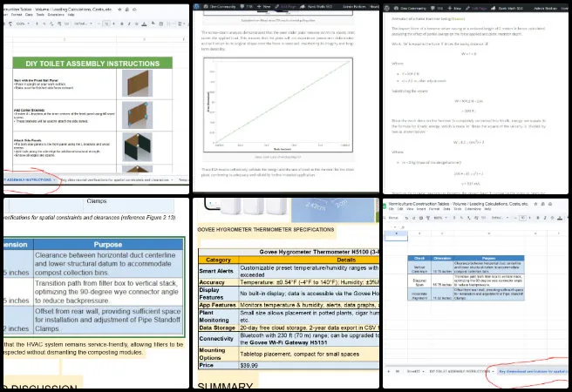
Task: Click paint format in the Vermiculture spreadsheet toolbar
Action: tap(428, 218)
